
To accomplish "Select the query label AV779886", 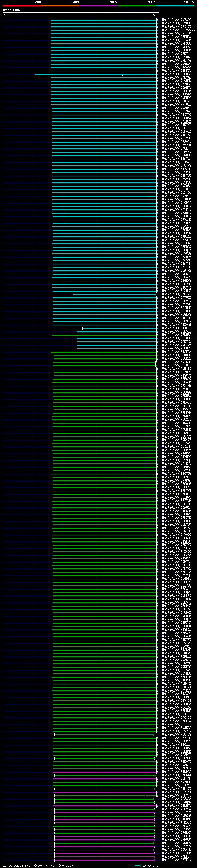I will tap(11, 10).
